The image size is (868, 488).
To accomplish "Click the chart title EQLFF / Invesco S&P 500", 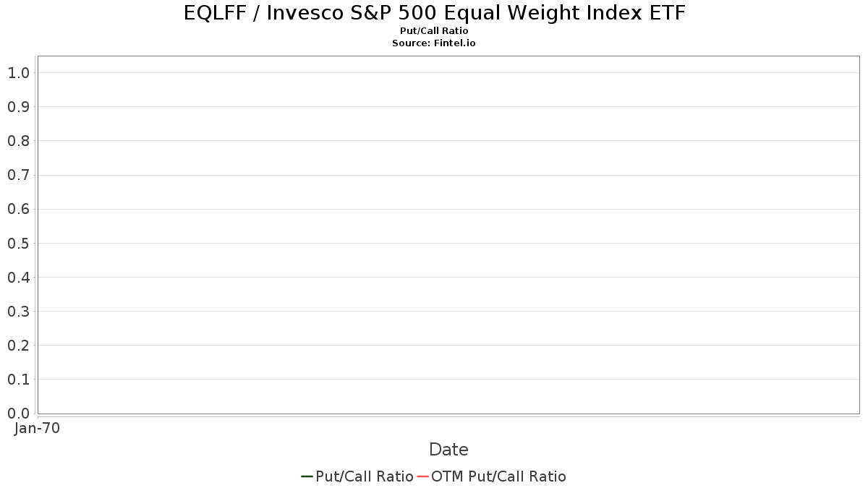I will coord(434,13).
